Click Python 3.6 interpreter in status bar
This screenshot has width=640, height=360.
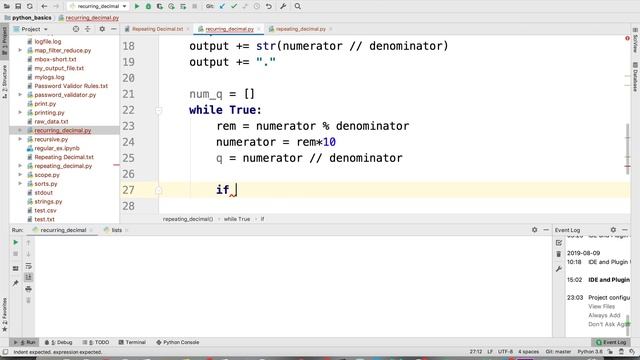590,351
